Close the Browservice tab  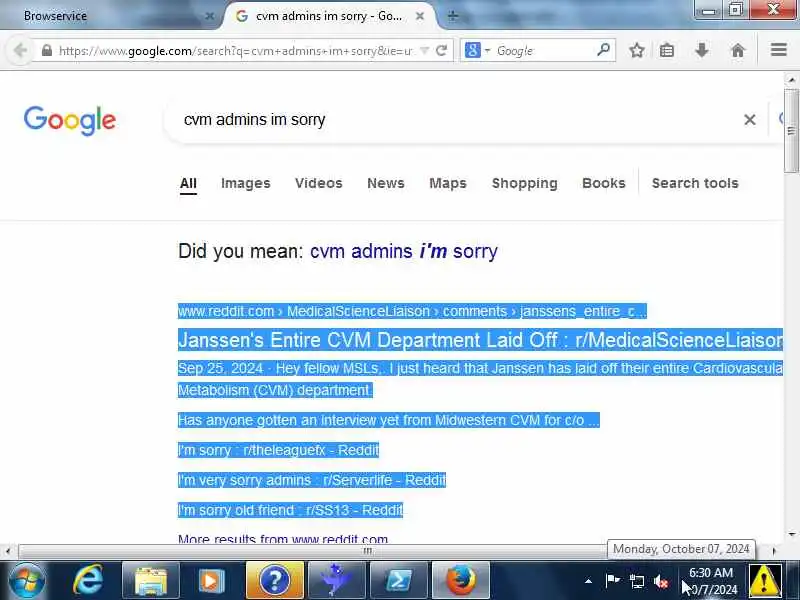[x=209, y=16]
